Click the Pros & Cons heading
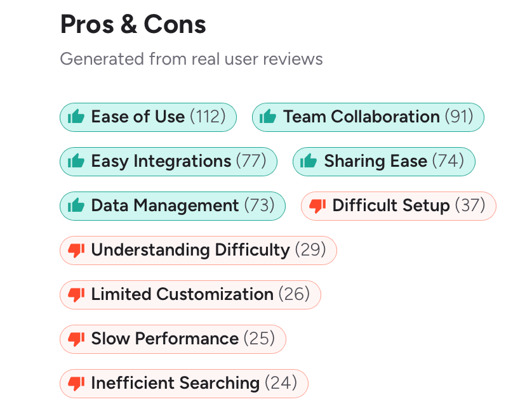Image resolution: width=532 pixels, height=416 pixels. [x=133, y=24]
